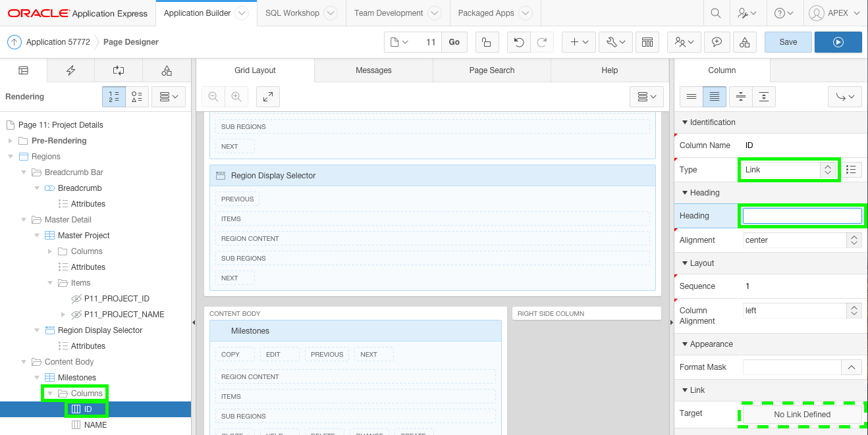This screenshot has height=435, width=868.
Task: Open the Grid Layout tab
Action: point(256,70)
